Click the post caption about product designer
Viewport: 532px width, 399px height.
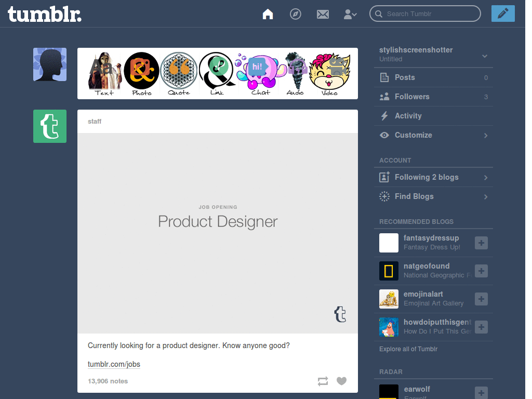tap(189, 345)
